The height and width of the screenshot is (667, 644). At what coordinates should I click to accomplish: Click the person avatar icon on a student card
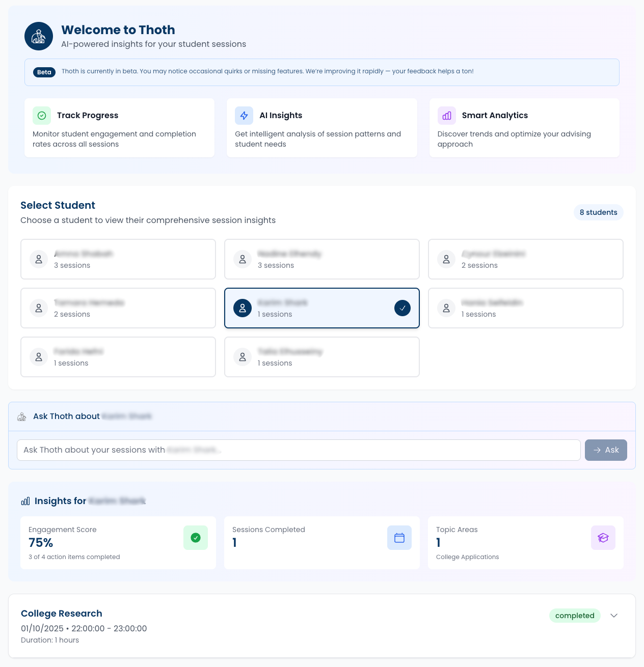click(x=39, y=259)
